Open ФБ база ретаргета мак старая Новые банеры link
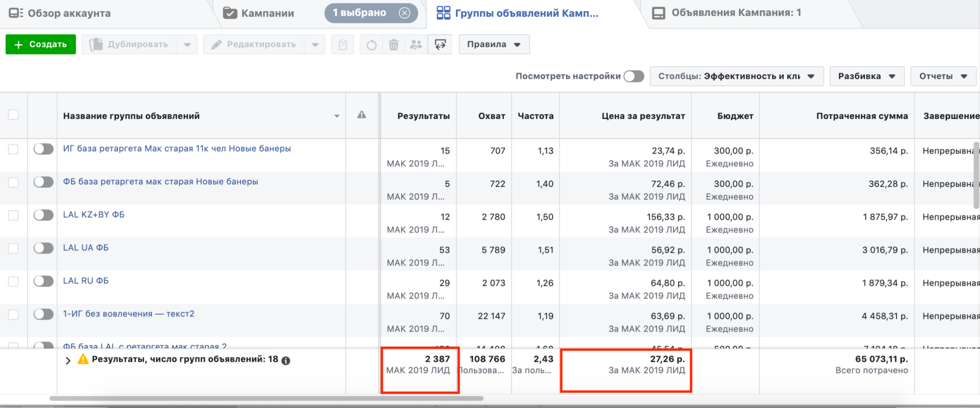This screenshot has width=980, height=408. point(160,182)
